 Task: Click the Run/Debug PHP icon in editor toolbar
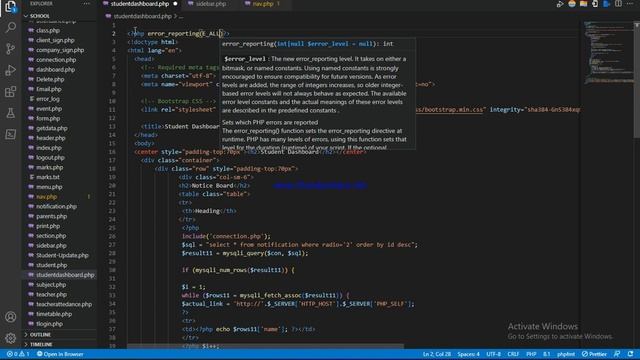click(560, 4)
